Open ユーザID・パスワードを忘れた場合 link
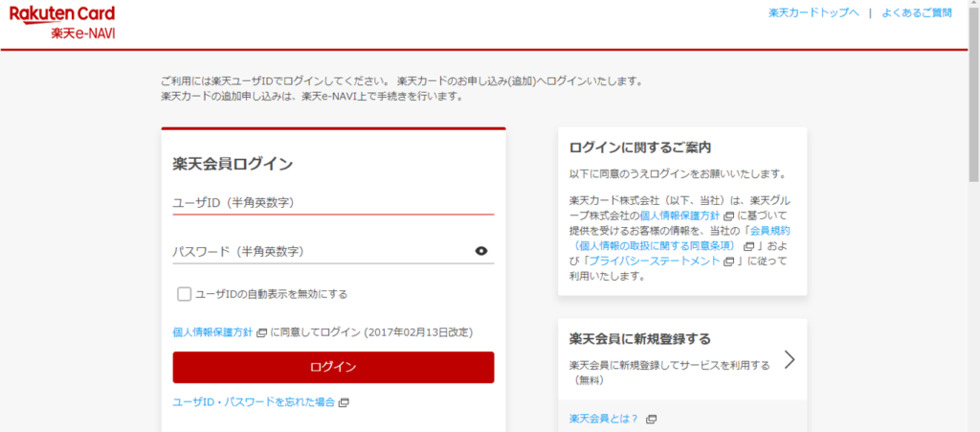Viewport: 980px width, 432px height. tap(254, 402)
